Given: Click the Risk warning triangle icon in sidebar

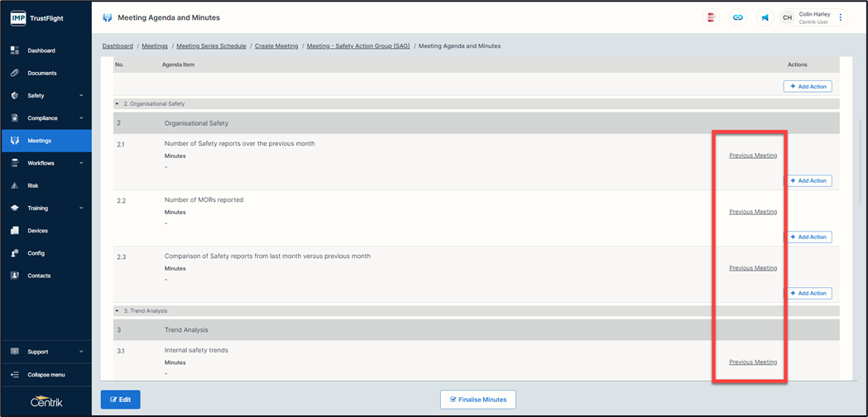Looking at the screenshot, I should [x=15, y=186].
